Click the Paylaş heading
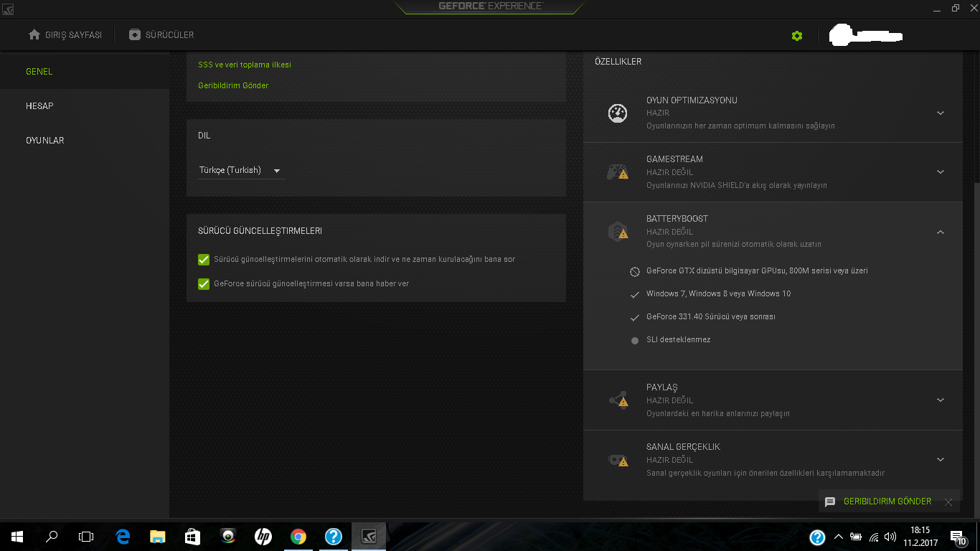This screenshot has width=980, height=551. point(662,387)
